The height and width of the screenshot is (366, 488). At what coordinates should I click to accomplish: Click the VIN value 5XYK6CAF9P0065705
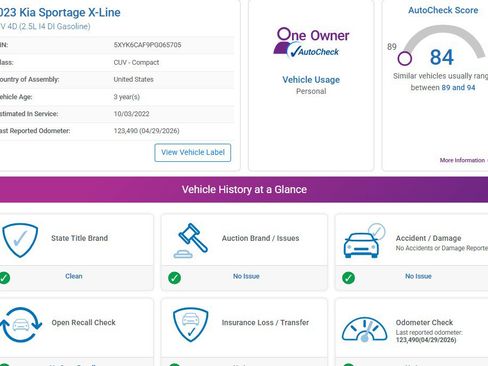coord(147,45)
